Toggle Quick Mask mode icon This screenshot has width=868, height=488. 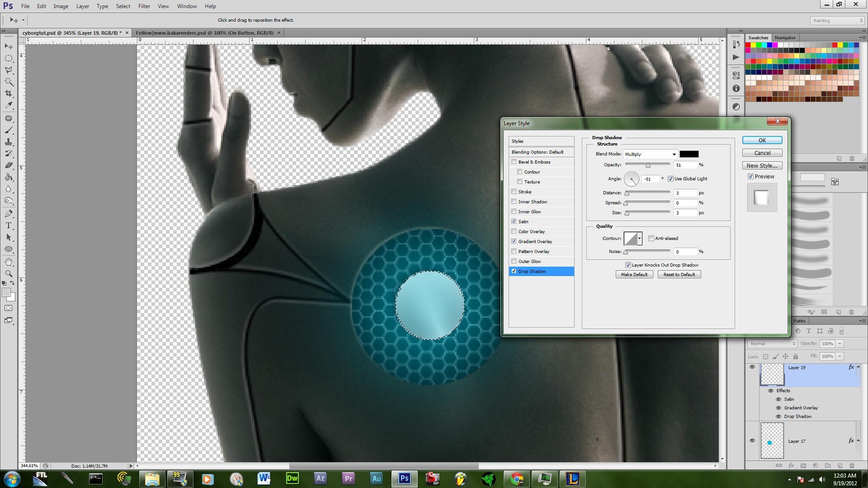pos(9,308)
